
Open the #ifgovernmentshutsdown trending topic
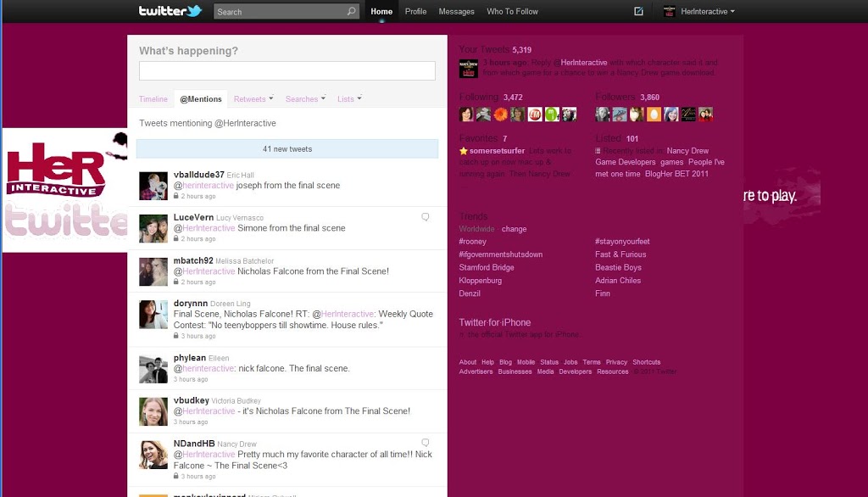tap(501, 254)
